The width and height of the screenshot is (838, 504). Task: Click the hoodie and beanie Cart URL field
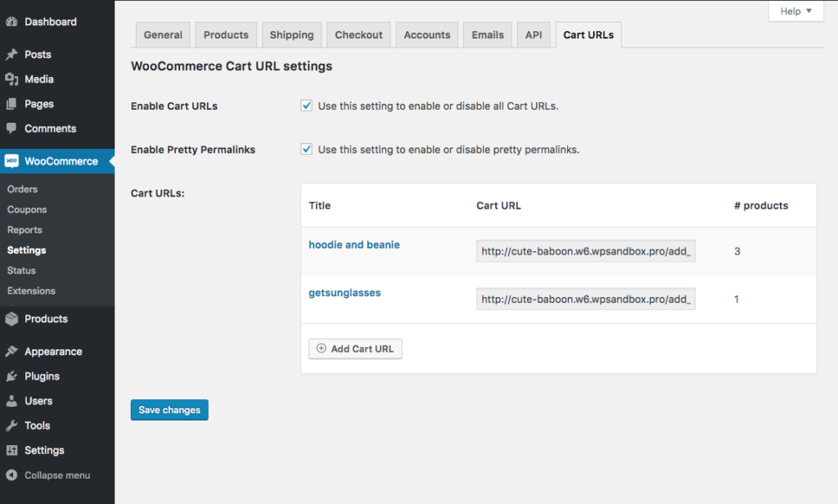pyautogui.click(x=586, y=251)
